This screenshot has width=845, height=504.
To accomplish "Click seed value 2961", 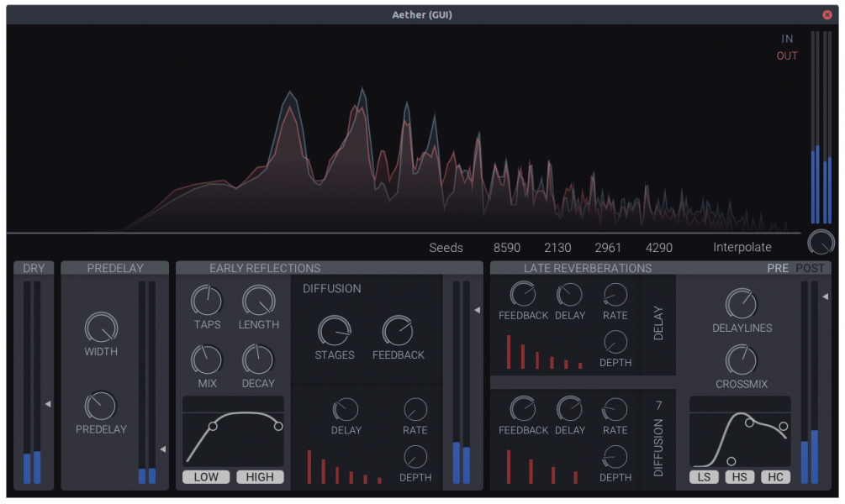I will click(608, 248).
